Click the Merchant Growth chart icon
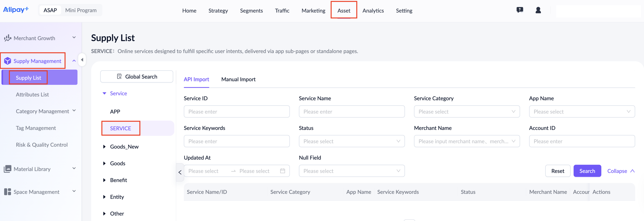 click(7, 38)
